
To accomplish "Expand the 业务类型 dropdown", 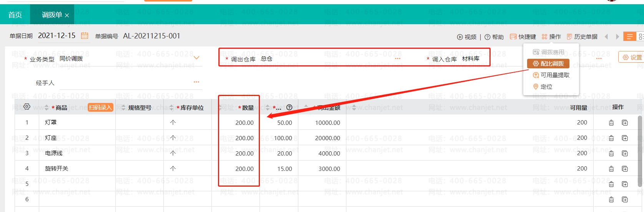I will click(196, 58).
